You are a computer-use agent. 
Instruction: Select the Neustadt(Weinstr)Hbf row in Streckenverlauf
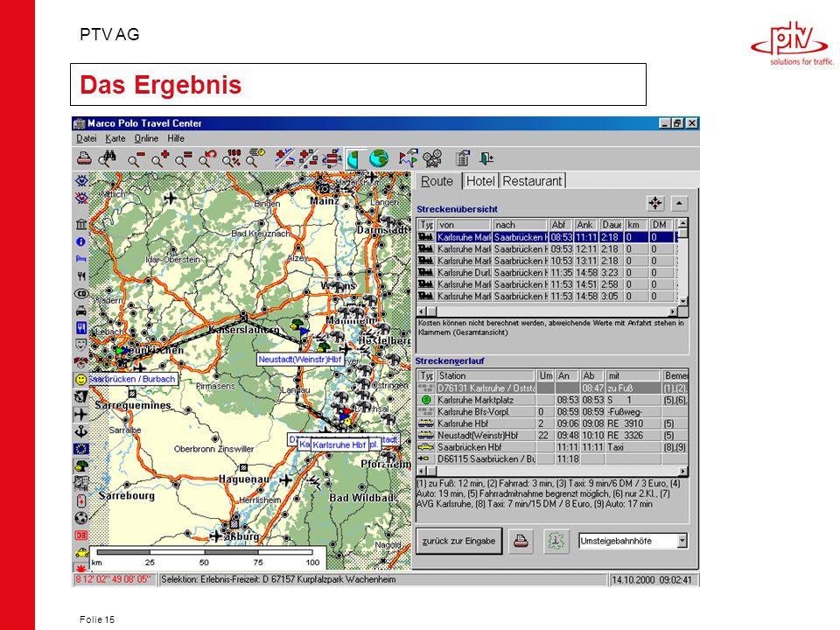click(552, 435)
